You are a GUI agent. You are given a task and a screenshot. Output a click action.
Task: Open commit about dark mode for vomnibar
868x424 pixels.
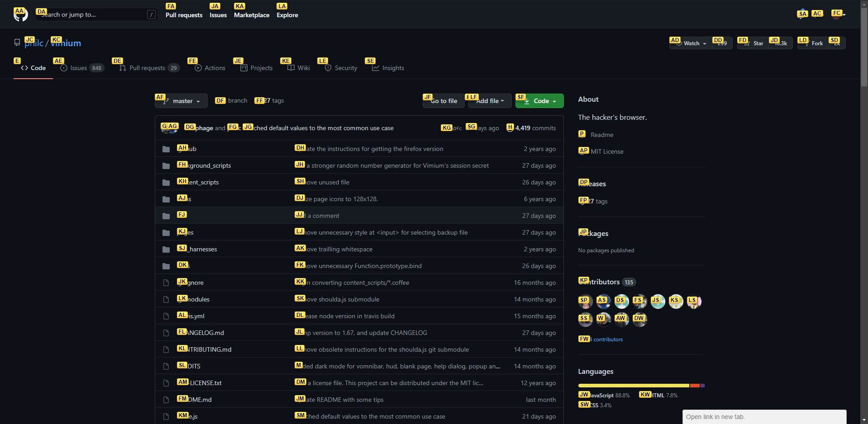tap(398, 366)
